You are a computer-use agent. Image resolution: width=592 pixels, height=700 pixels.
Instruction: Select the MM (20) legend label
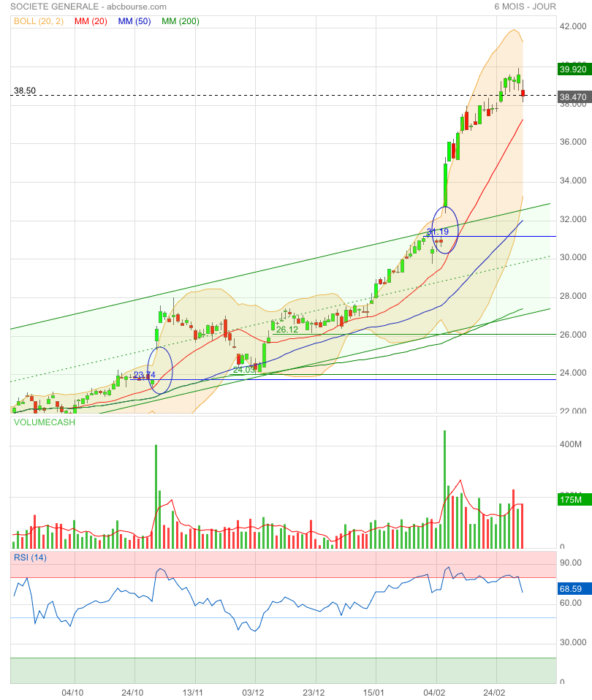[x=91, y=21]
